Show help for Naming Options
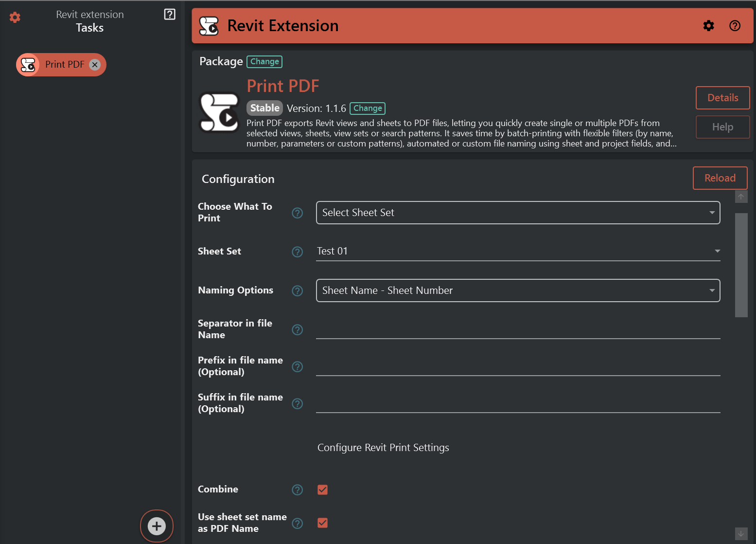Image resolution: width=756 pixels, height=544 pixels. coord(297,291)
